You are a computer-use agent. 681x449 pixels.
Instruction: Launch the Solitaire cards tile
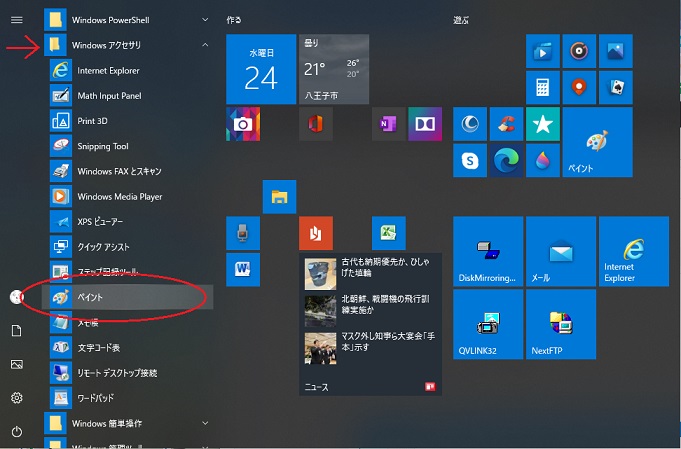click(616, 88)
